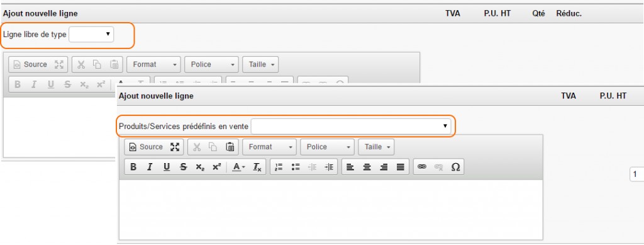This screenshot has height=245, width=644.
Task: Click the Source button in front editor
Action: 146,147
